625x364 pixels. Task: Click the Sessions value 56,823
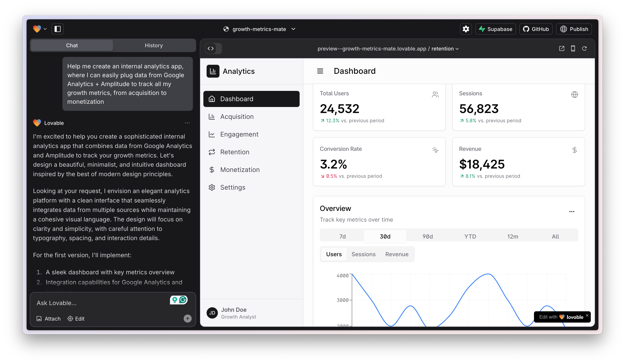click(479, 109)
